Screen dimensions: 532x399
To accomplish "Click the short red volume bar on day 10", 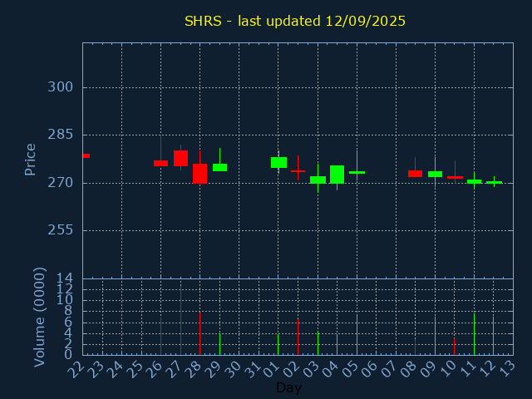I will (455, 347).
